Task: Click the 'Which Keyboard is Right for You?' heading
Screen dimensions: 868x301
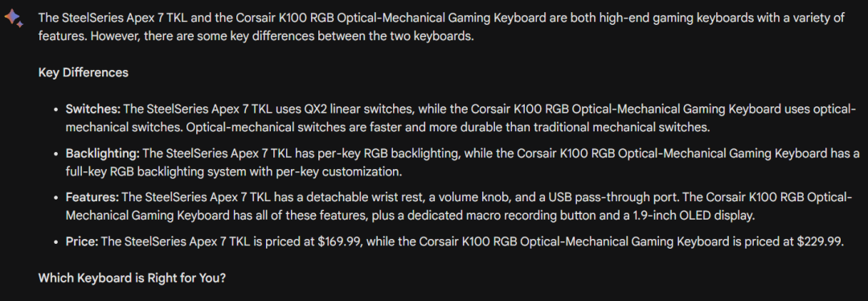Action: pos(133,278)
